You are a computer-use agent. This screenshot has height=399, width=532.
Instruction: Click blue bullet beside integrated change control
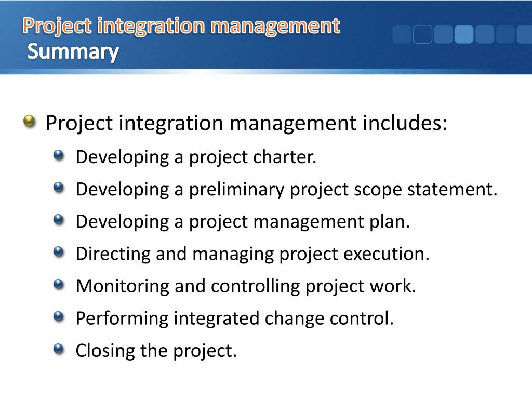point(59,316)
